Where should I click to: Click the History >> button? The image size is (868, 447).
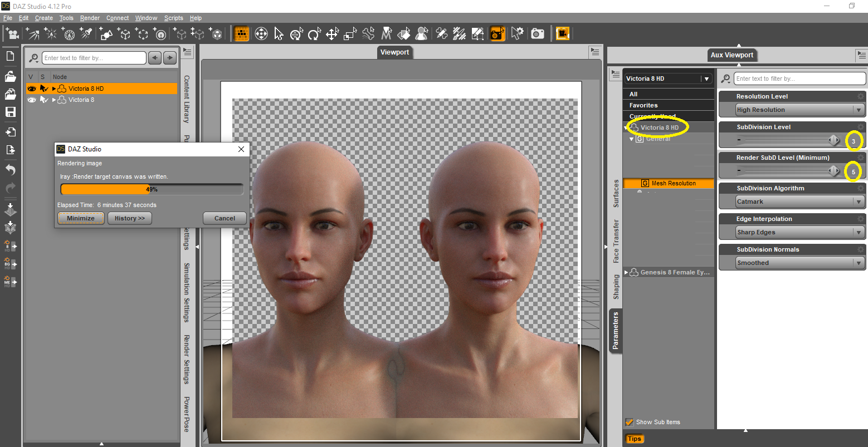click(129, 218)
